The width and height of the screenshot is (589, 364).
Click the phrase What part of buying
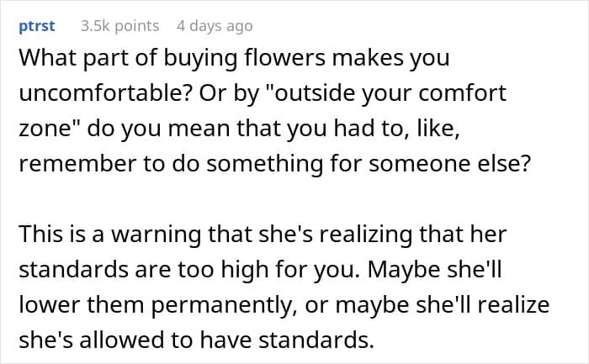[x=128, y=59]
